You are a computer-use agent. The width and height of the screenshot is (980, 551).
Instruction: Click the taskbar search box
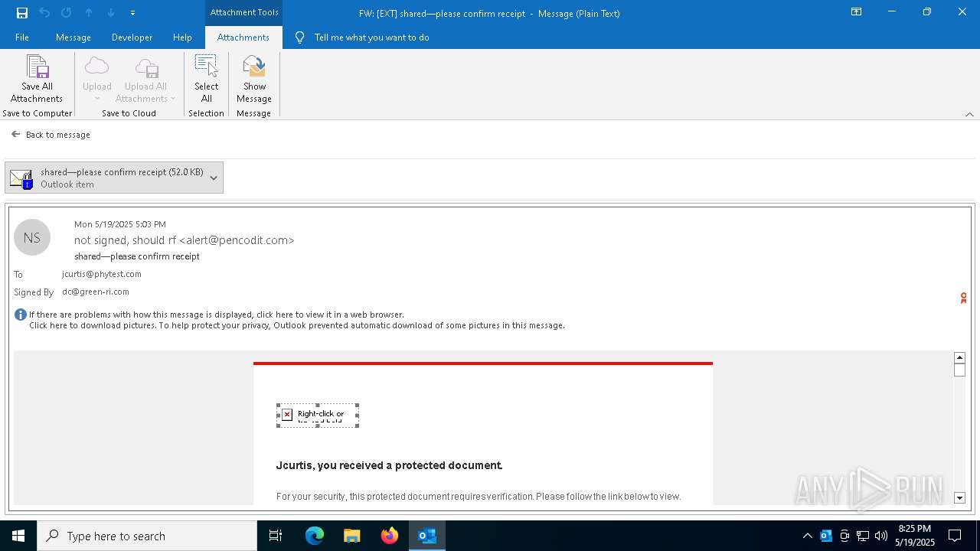pos(147,536)
